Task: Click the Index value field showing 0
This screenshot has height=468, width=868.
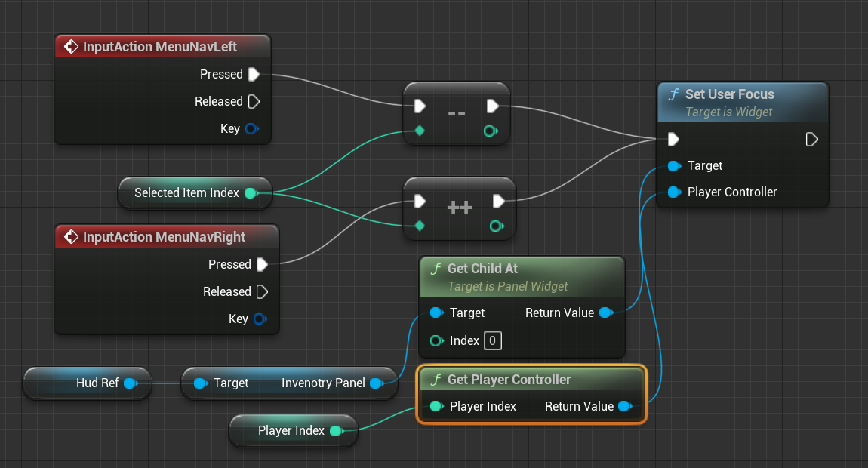Action: [493, 340]
